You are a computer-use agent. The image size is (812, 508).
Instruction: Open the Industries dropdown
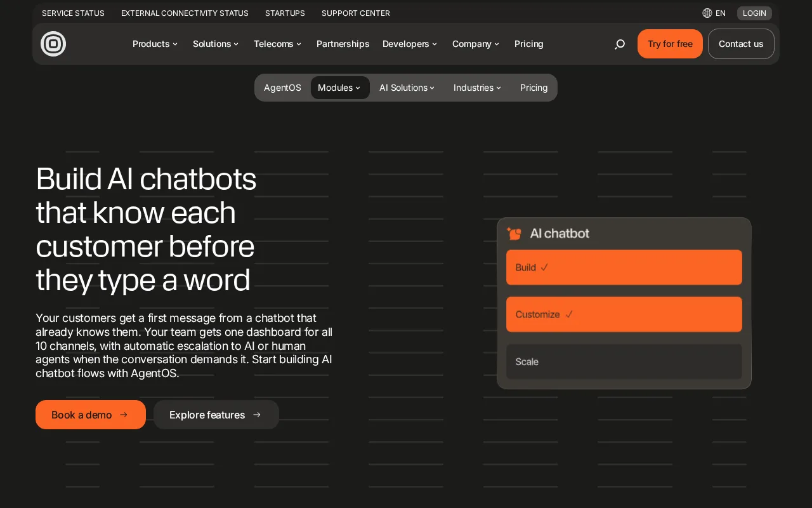(x=477, y=88)
